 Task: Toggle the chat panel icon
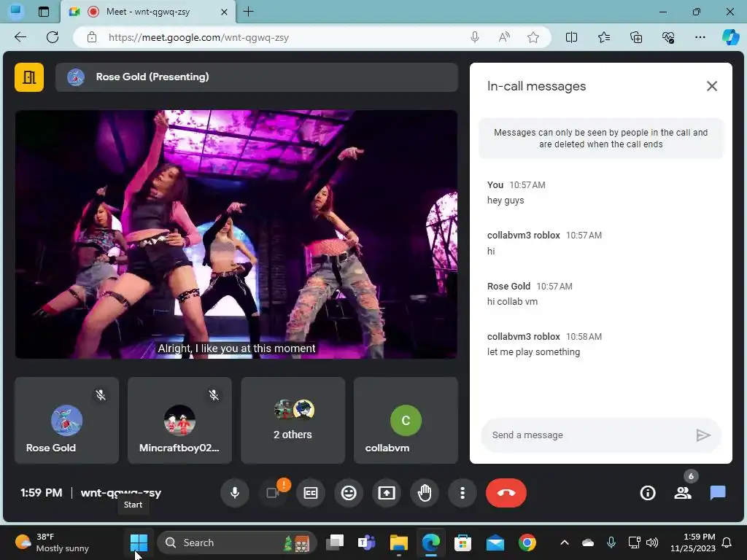(x=718, y=493)
